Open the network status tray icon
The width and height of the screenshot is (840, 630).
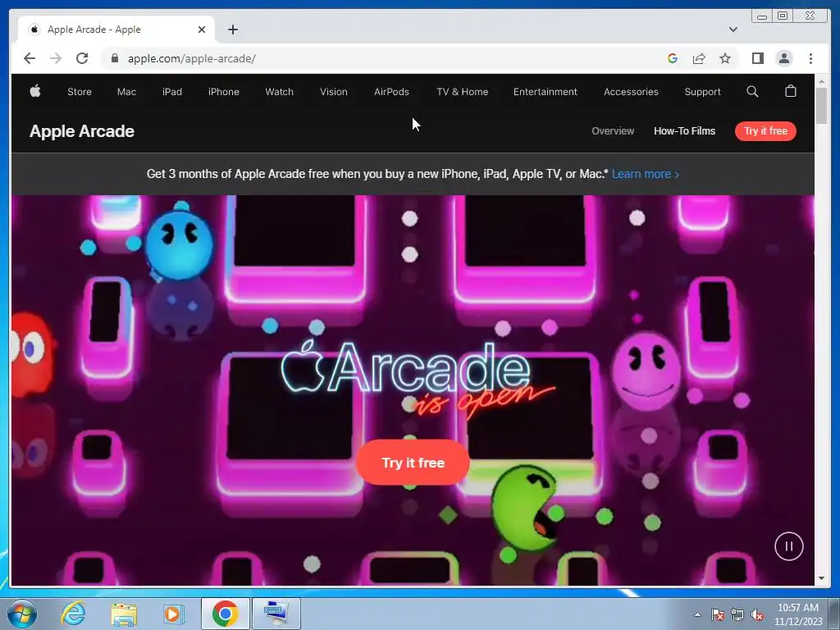click(x=737, y=614)
